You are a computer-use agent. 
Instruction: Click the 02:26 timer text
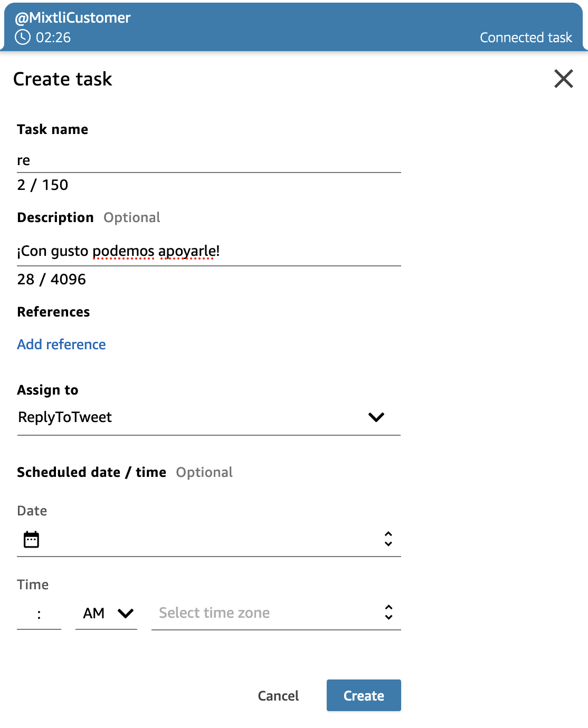tap(53, 37)
